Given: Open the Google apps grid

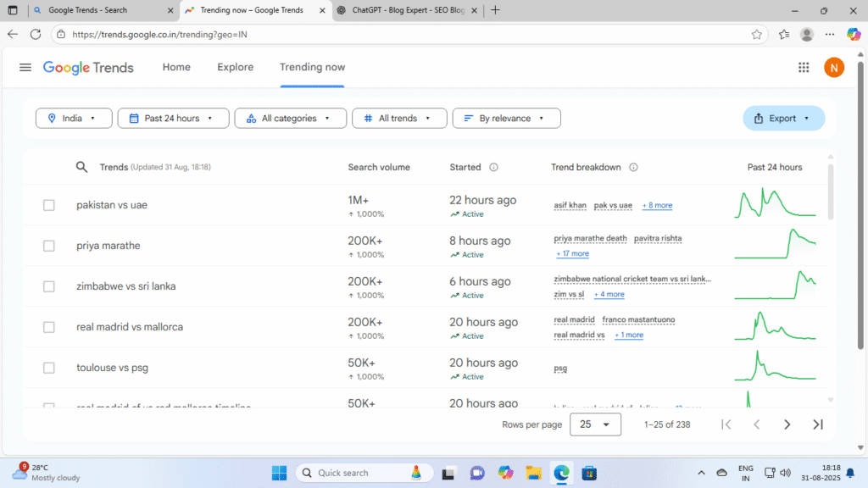Looking at the screenshot, I should coord(804,68).
